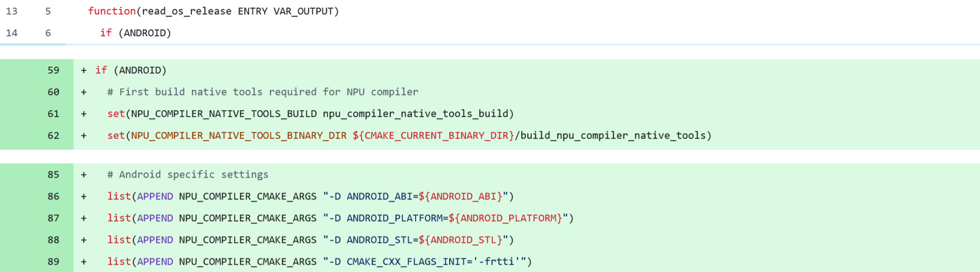980x272 pixels.
Task: Select line number 88 in the gutter
Action: pos(53,240)
